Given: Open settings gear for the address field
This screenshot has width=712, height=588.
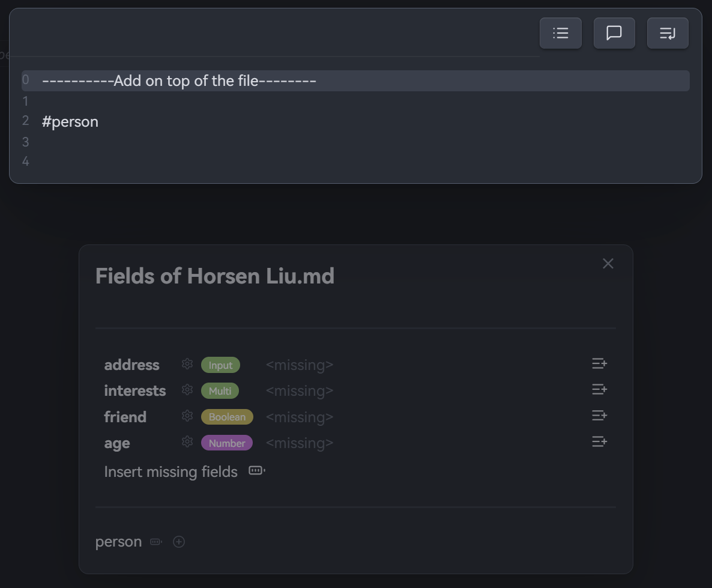Looking at the screenshot, I should point(187,364).
